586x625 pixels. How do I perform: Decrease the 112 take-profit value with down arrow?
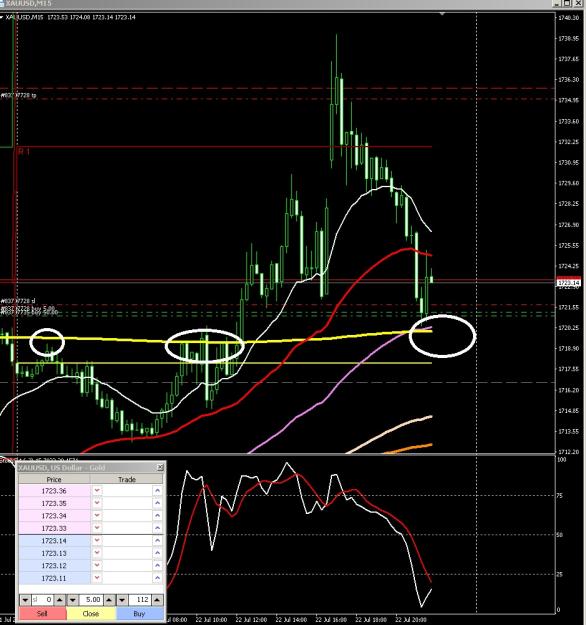click(x=122, y=599)
